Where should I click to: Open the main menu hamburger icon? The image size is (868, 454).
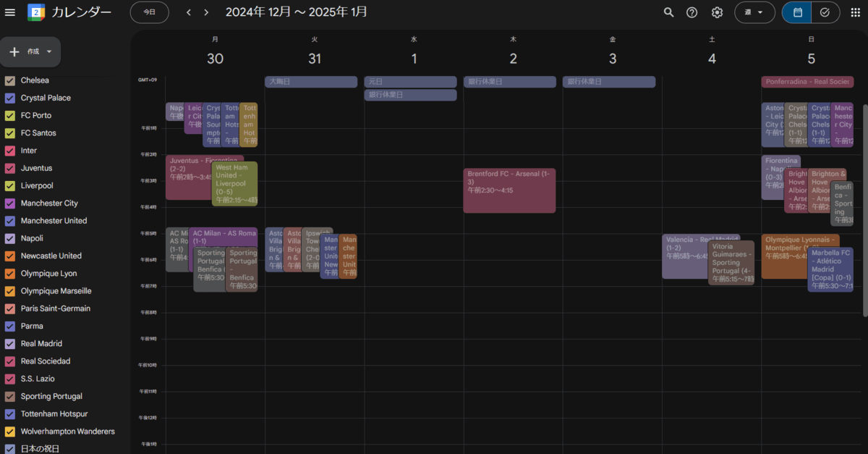(x=10, y=12)
